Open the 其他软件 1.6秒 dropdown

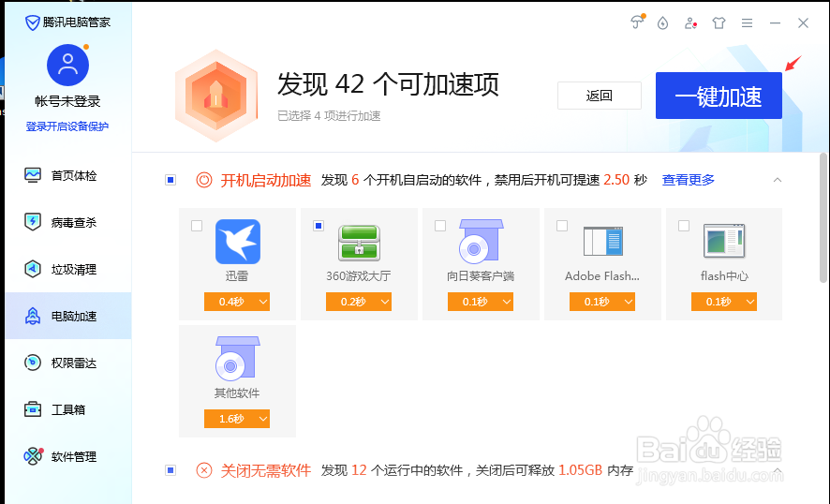[237, 419]
